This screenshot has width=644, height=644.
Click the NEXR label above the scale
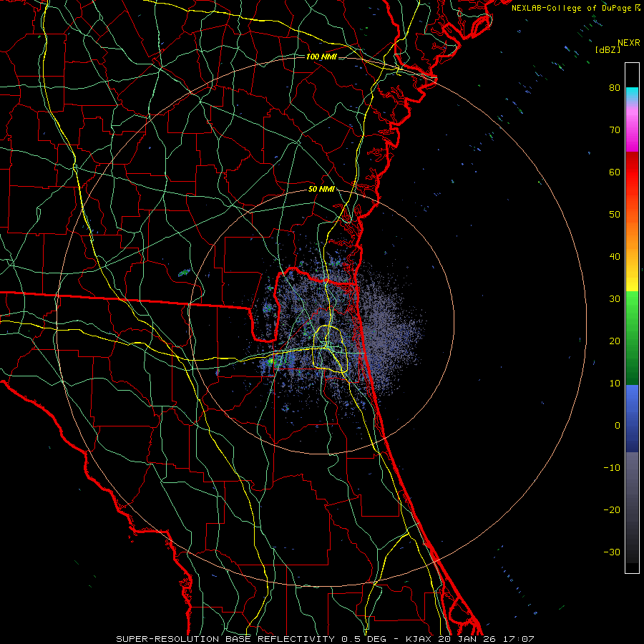click(x=629, y=43)
